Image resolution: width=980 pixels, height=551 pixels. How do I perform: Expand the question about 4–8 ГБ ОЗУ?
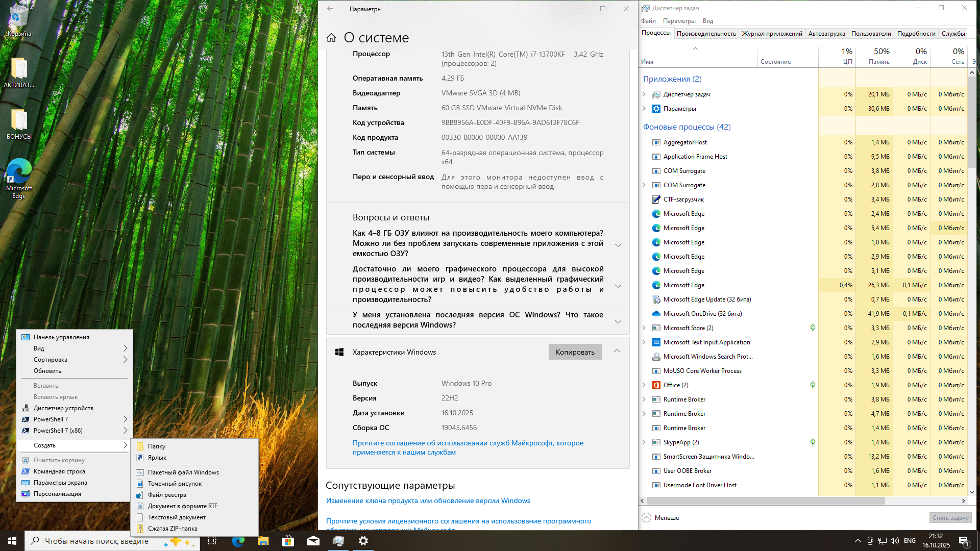pos(618,245)
